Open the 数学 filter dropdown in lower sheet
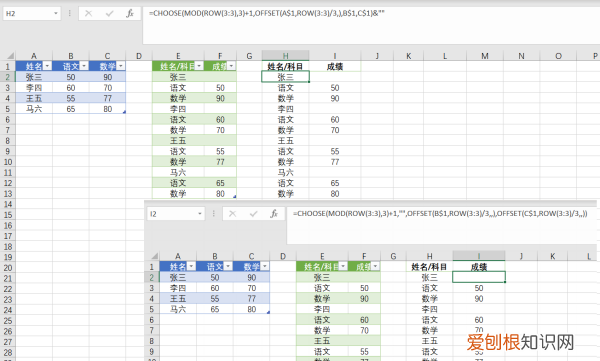 coord(264,266)
